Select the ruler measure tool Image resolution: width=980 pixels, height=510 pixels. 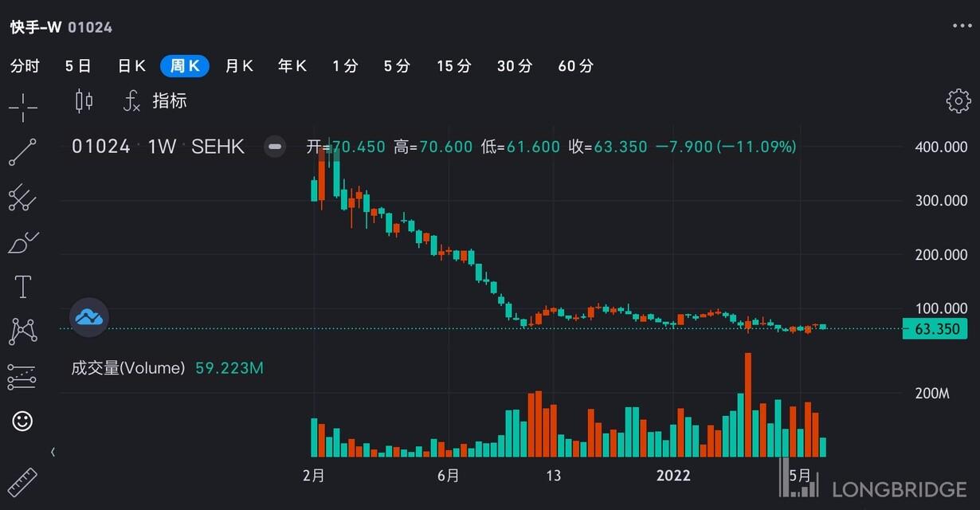click(23, 483)
